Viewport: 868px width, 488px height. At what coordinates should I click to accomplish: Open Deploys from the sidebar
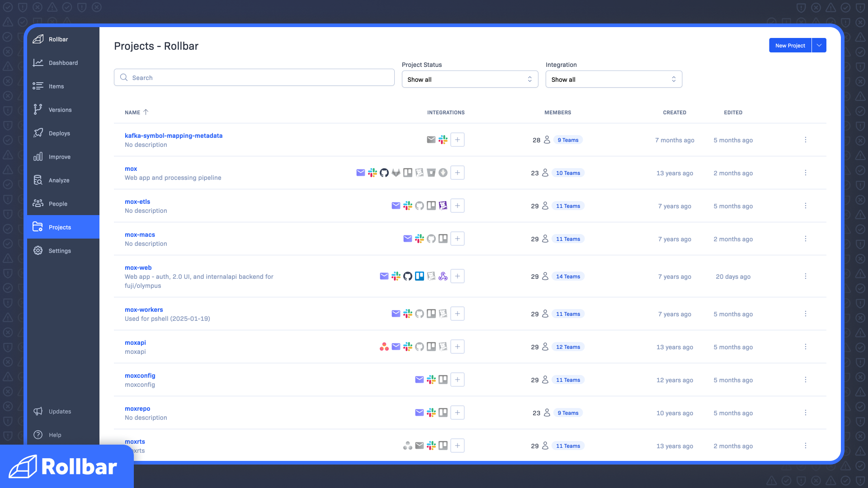click(59, 133)
